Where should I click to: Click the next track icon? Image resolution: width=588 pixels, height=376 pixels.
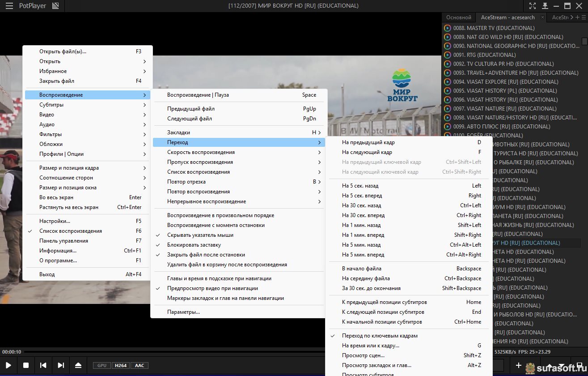click(x=61, y=365)
